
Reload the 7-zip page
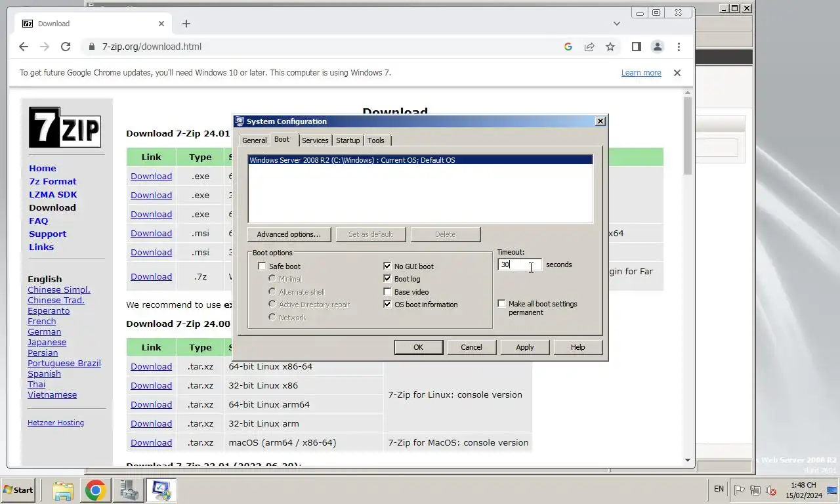coord(66,47)
